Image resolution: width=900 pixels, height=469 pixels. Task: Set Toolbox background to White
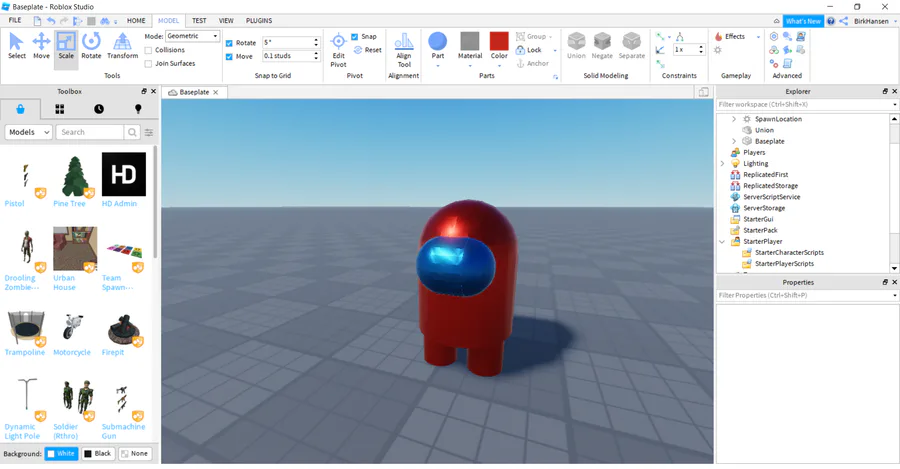(61, 454)
